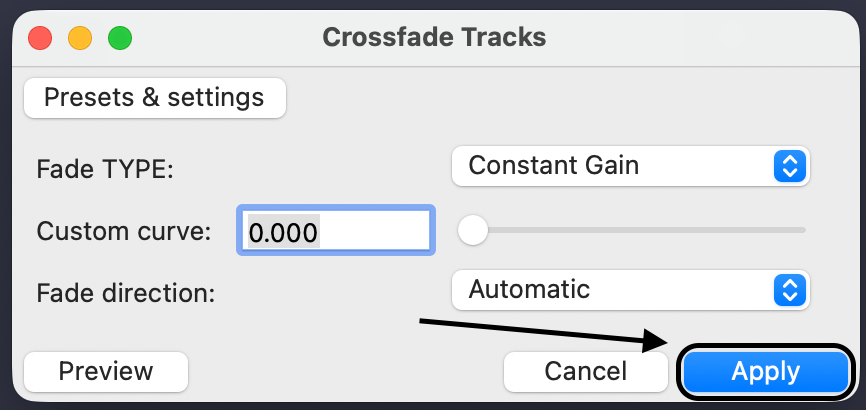Click the Crossfade Tracks window title
The width and height of the screenshot is (866, 410).
434,38
